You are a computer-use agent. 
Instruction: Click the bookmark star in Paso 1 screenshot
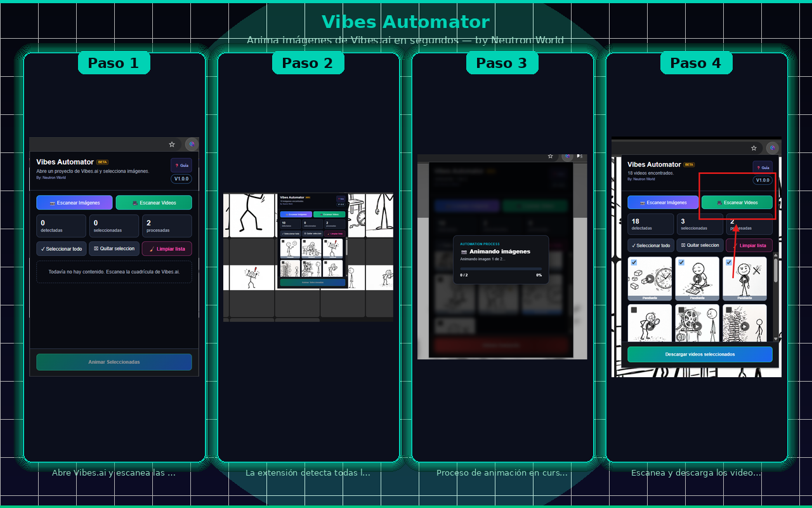tap(171, 144)
